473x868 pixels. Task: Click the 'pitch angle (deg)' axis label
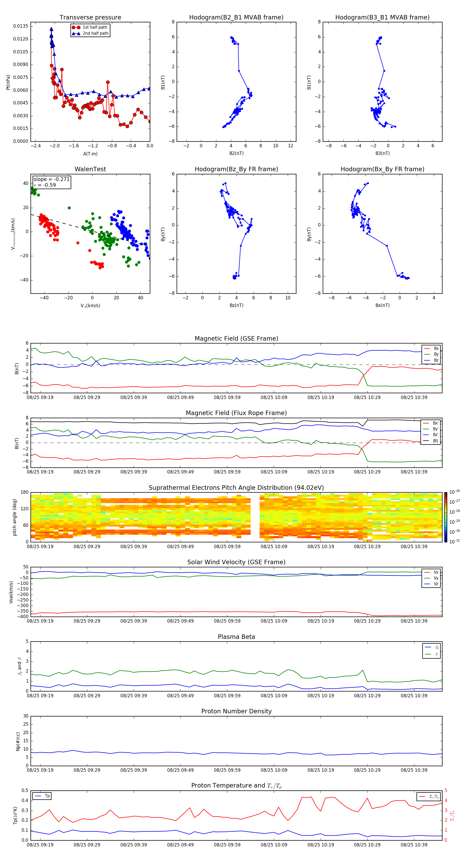click(14, 517)
